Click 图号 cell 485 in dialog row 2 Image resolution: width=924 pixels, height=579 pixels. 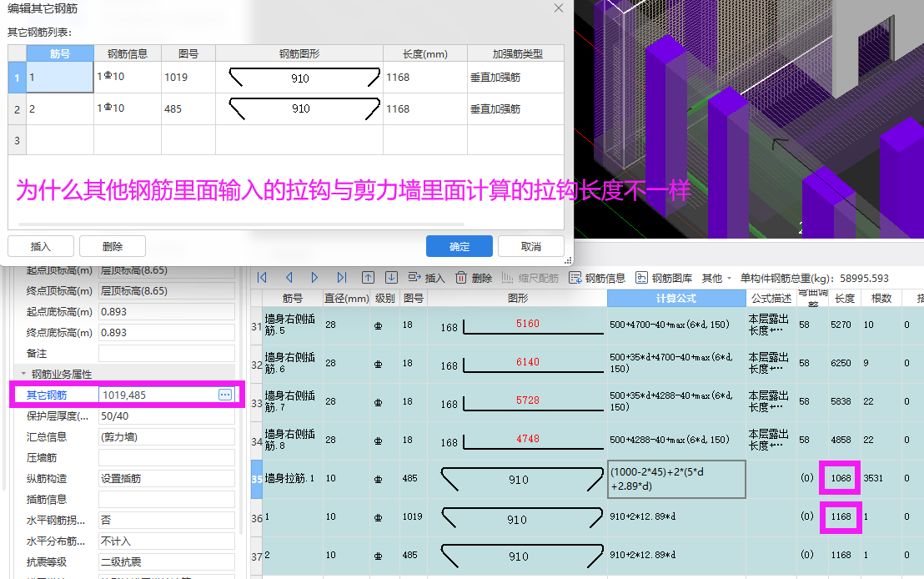(188, 109)
